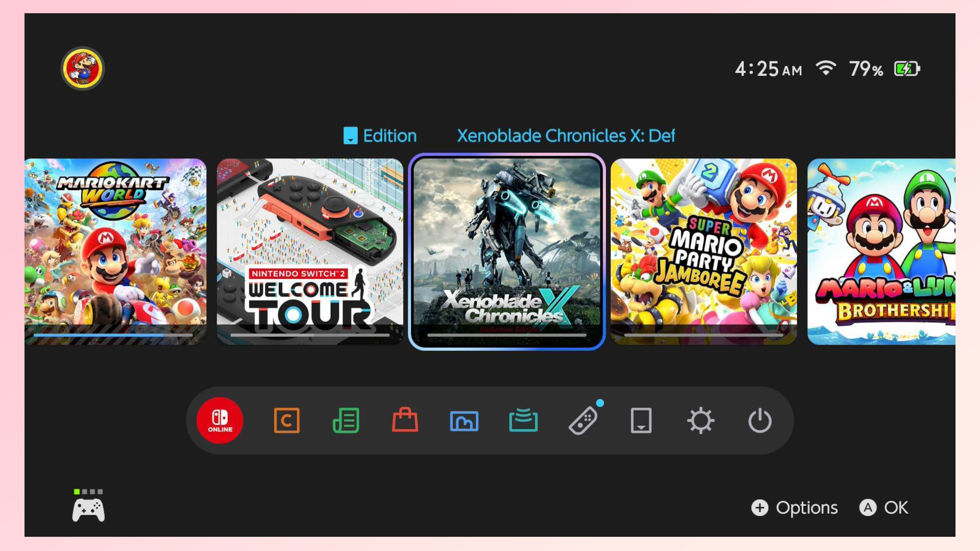Select Mario Kart World game tile
The image size is (980, 551).
[x=116, y=251]
